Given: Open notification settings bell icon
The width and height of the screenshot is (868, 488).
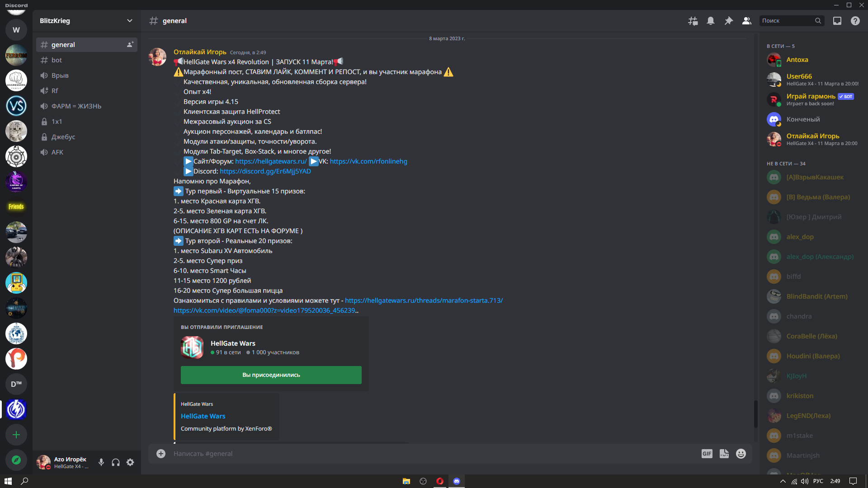Looking at the screenshot, I should tap(711, 21).
